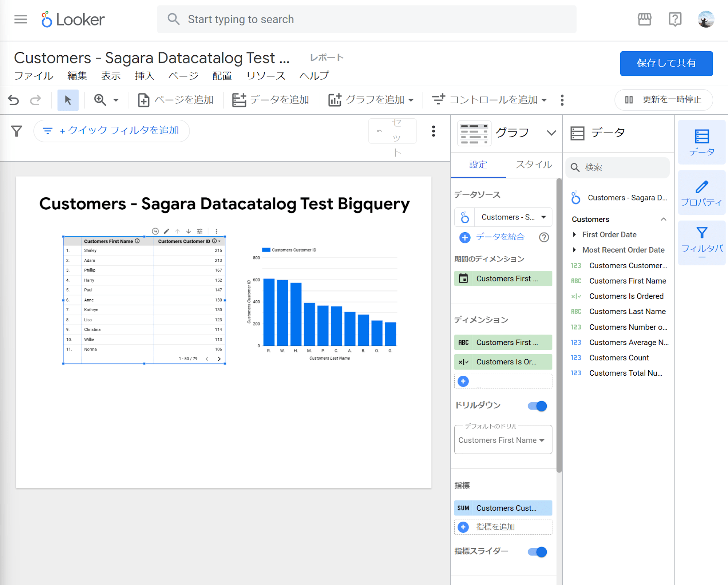This screenshot has height=585, width=728.
Task: Select Customers Last Name field
Action: pyautogui.click(x=627, y=312)
